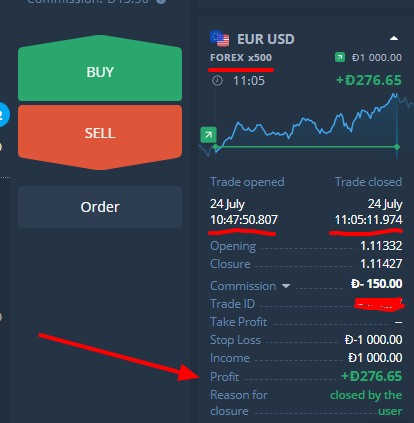
Task: Expand the Commission dropdown arrow
Action: click(x=286, y=286)
